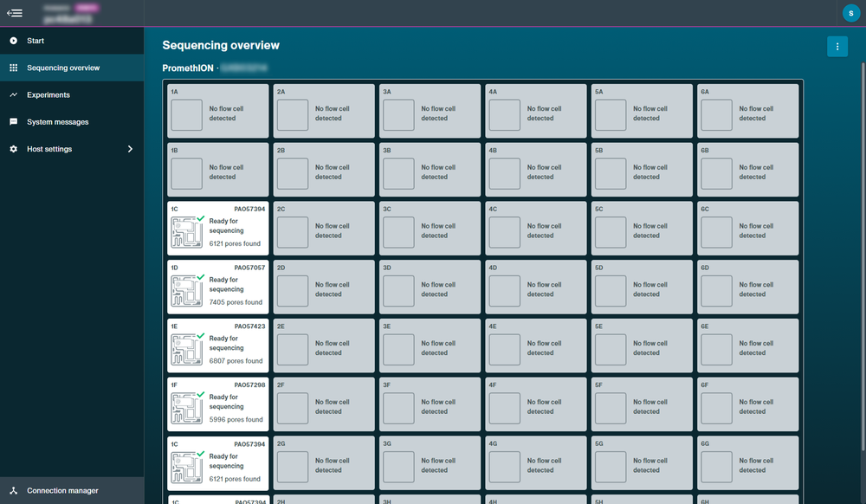Select flow cell position 3E
866x504 pixels.
pyautogui.click(x=430, y=346)
